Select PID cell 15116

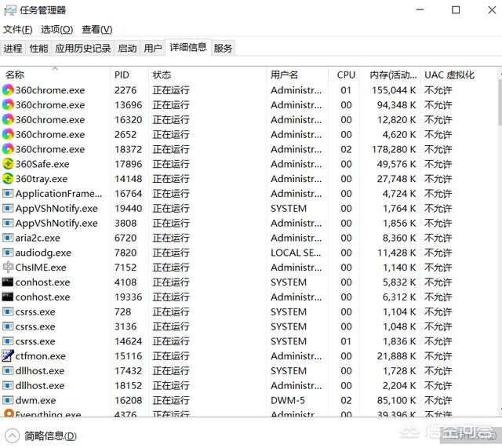point(128,356)
